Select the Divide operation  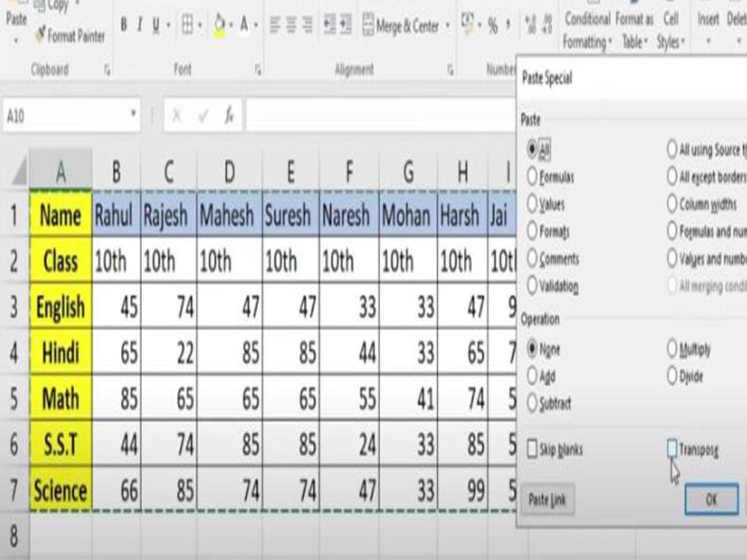(672, 376)
